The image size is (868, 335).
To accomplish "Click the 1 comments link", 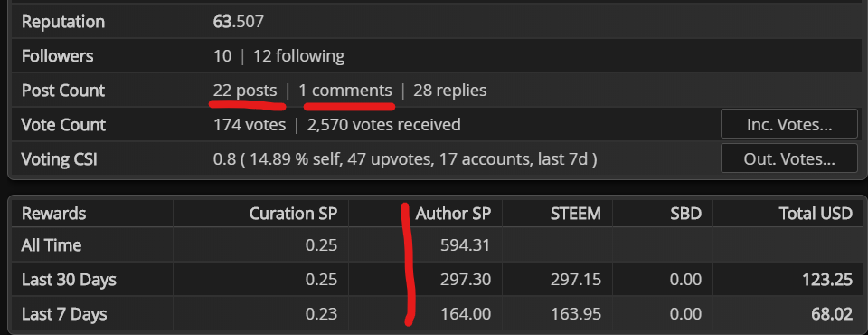I will click(344, 91).
